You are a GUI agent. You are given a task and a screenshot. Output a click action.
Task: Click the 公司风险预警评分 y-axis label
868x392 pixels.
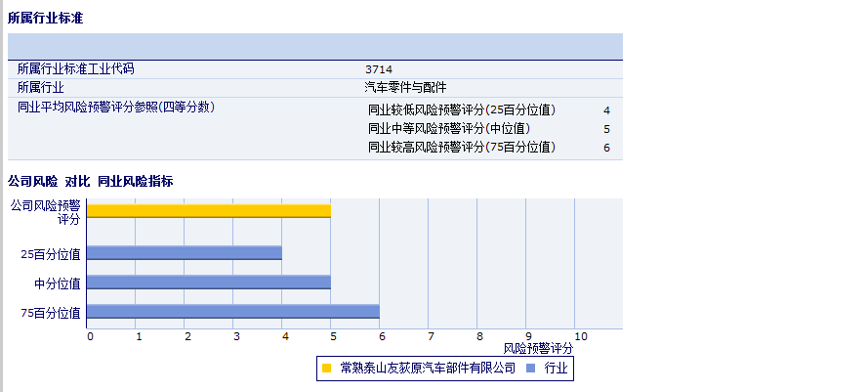coord(45,212)
